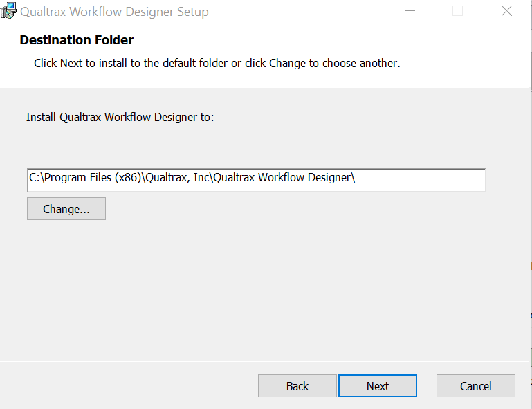Focus the destination folder path field
532x409 pixels.
tap(256, 180)
